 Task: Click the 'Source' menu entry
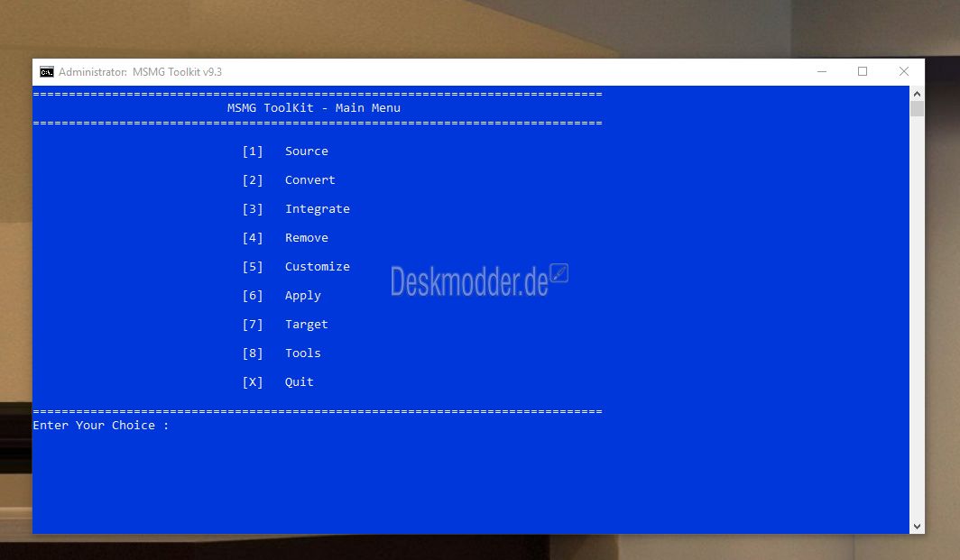point(306,151)
